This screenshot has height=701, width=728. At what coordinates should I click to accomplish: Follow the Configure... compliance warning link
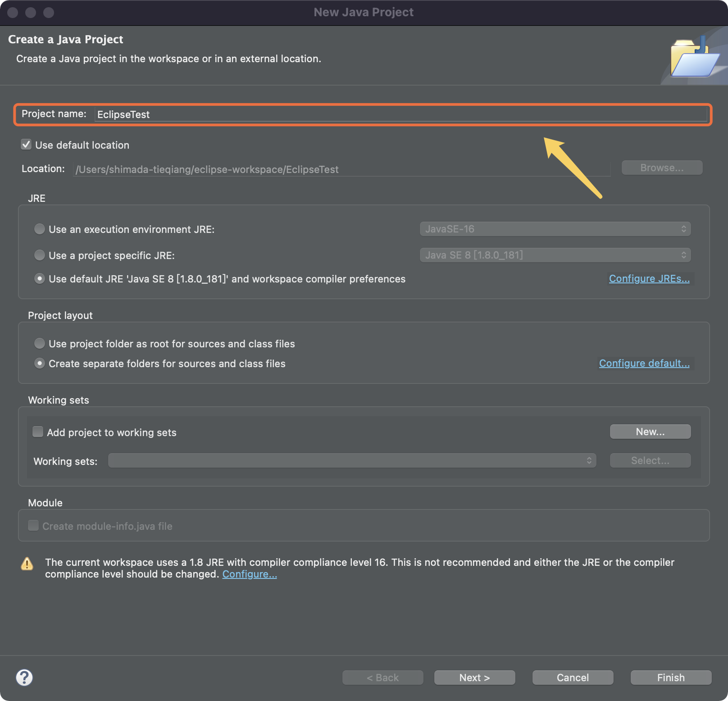point(250,574)
